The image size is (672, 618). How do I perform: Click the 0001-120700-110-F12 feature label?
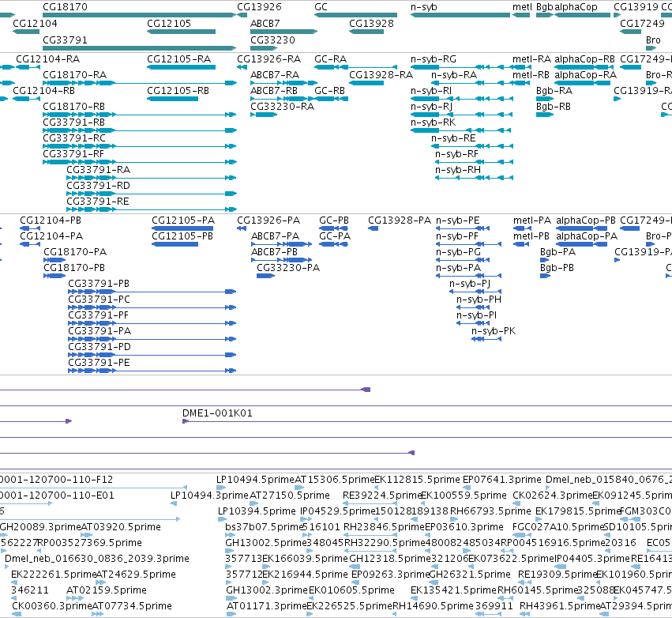[57, 480]
